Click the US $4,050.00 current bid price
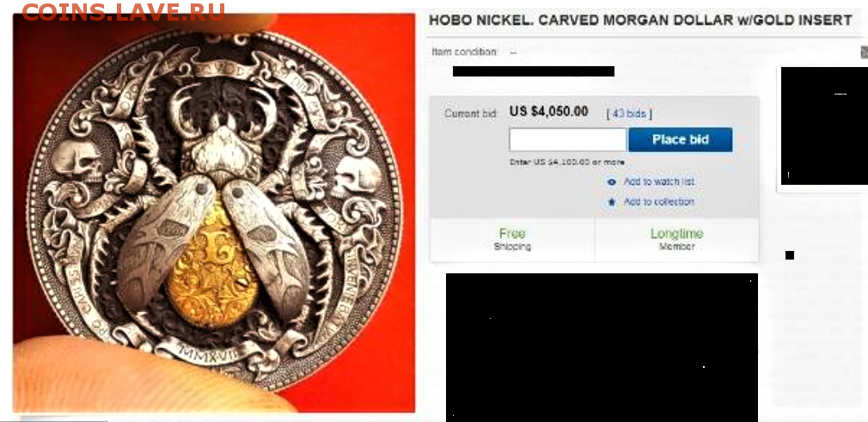 pyautogui.click(x=548, y=112)
